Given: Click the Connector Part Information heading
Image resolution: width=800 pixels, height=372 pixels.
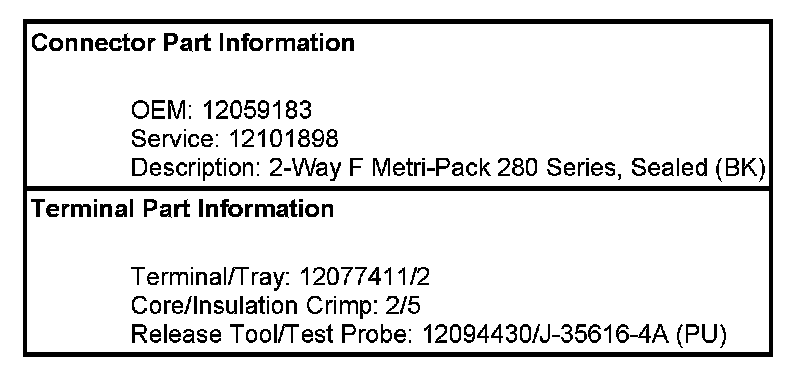Looking at the screenshot, I should click(x=193, y=43).
